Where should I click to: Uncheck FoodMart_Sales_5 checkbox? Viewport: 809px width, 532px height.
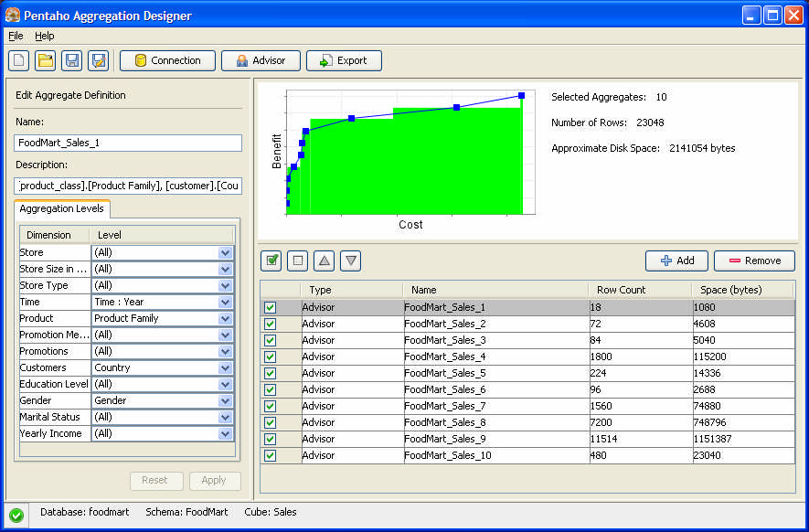click(x=270, y=373)
